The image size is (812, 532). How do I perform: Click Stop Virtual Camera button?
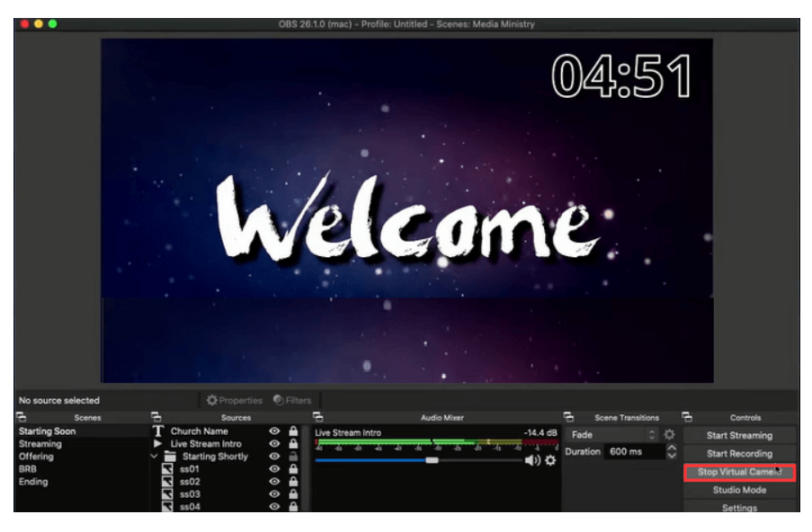point(739,472)
